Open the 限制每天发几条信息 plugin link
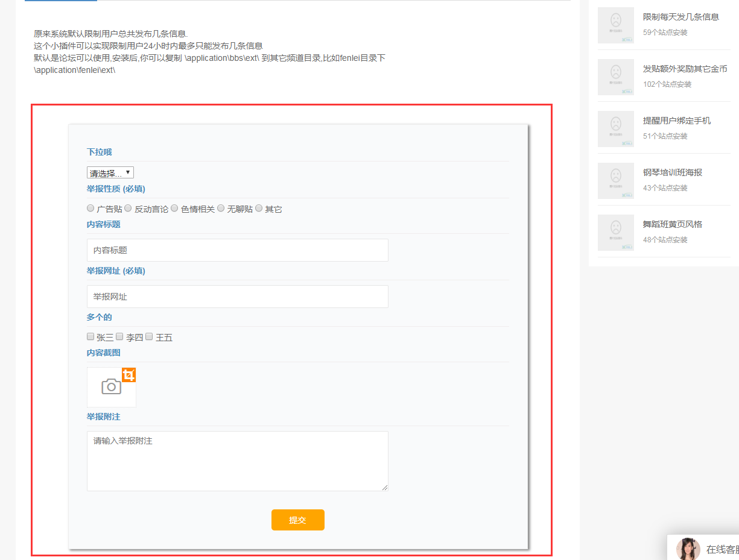The image size is (739, 560). [x=680, y=17]
